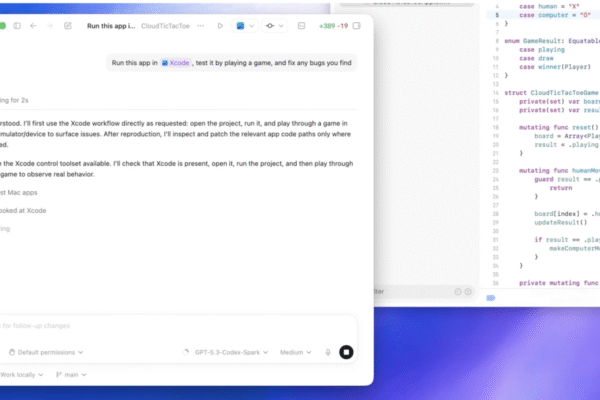Expand the chevron beside the Xcode toolbar icon

click(251, 26)
